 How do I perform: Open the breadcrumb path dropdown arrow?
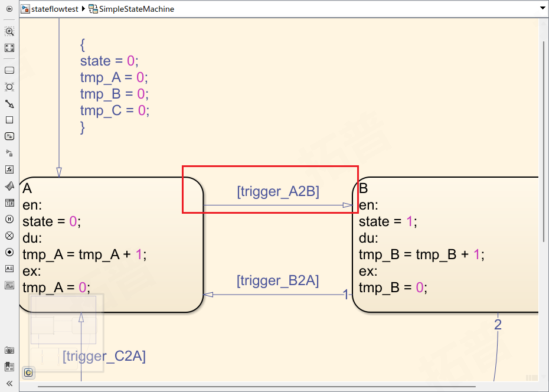[x=542, y=9]
